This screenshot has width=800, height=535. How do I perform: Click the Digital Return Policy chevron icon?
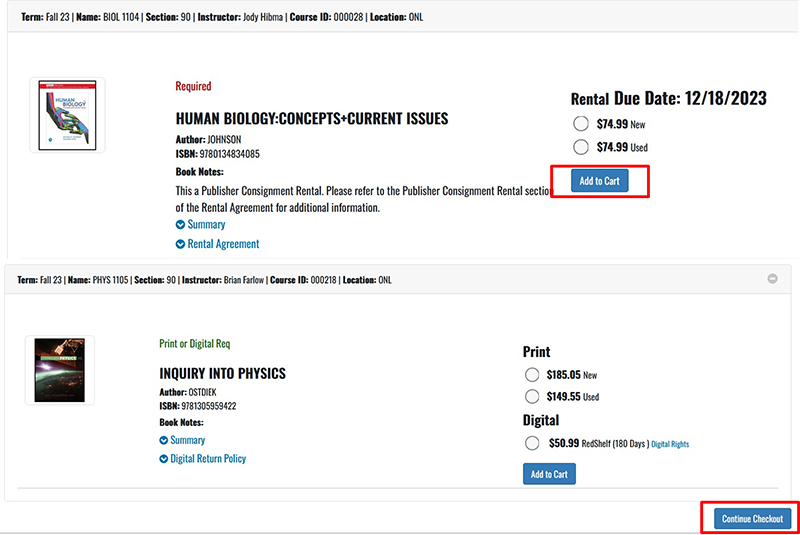163,459
